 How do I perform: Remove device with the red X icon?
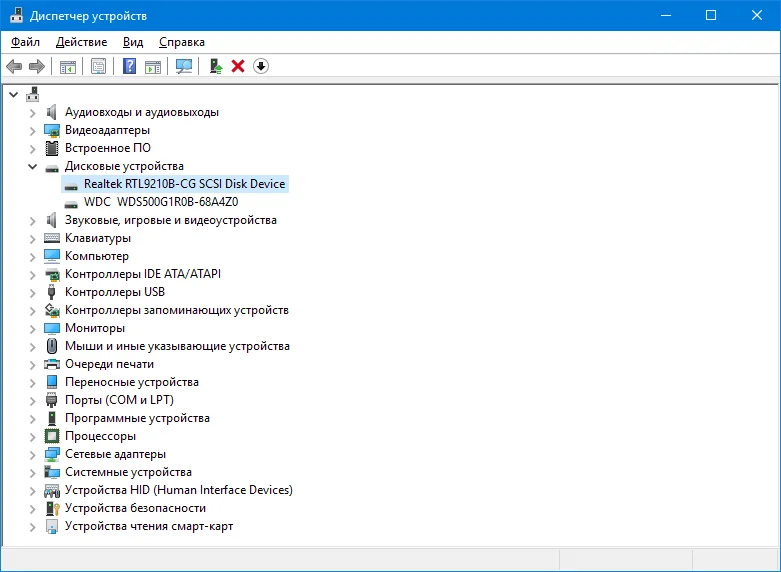pyautogui.click(x=238, y=66)
